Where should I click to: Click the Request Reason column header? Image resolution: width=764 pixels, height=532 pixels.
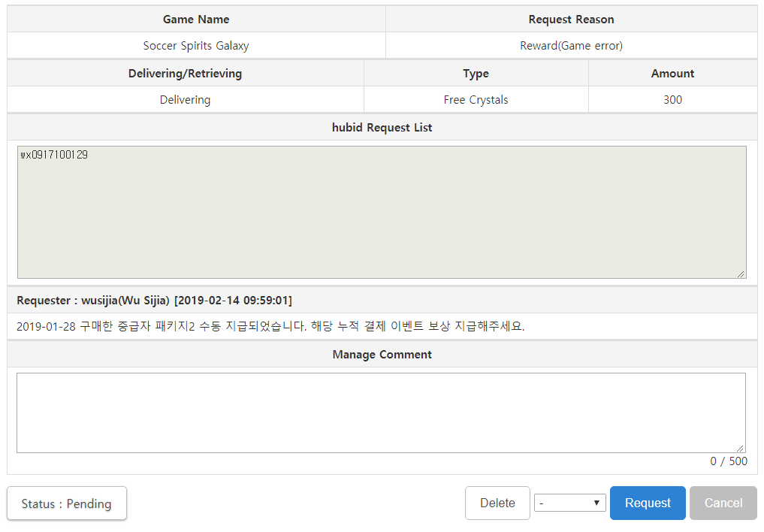pyautogui.click(x=571, y=19)
